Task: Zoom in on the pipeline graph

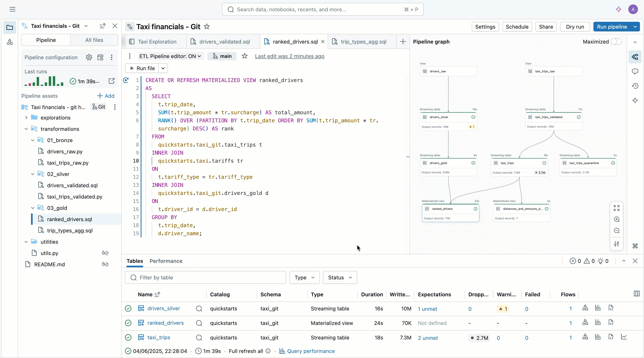Action: 617,219
